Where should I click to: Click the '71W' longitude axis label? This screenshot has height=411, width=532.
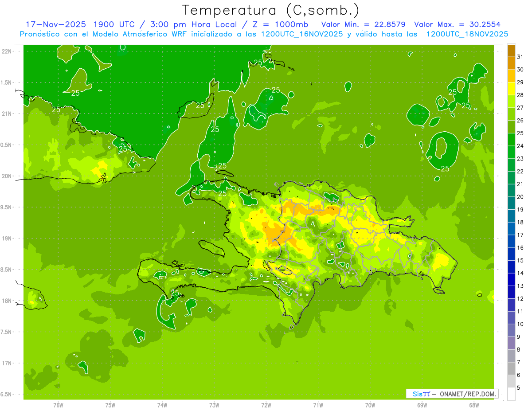point(318,405)
